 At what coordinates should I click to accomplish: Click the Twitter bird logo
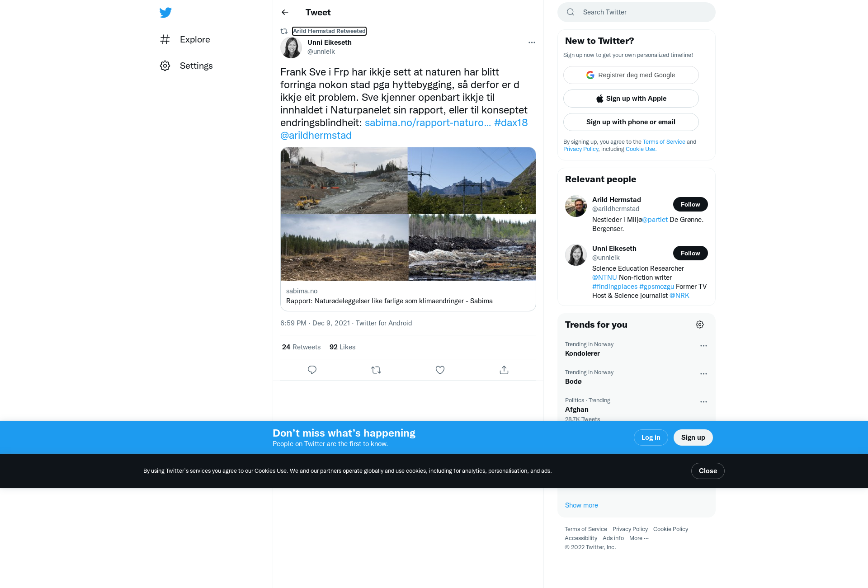point(165,12)
